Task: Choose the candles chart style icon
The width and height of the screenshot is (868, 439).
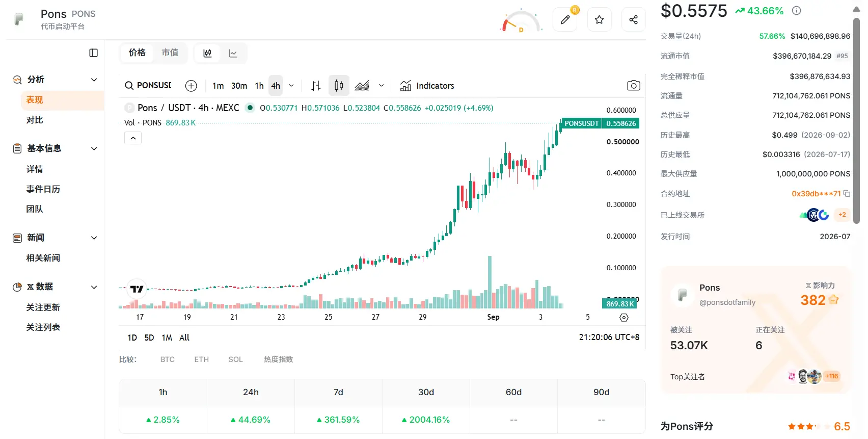Action: coord(339,86)
